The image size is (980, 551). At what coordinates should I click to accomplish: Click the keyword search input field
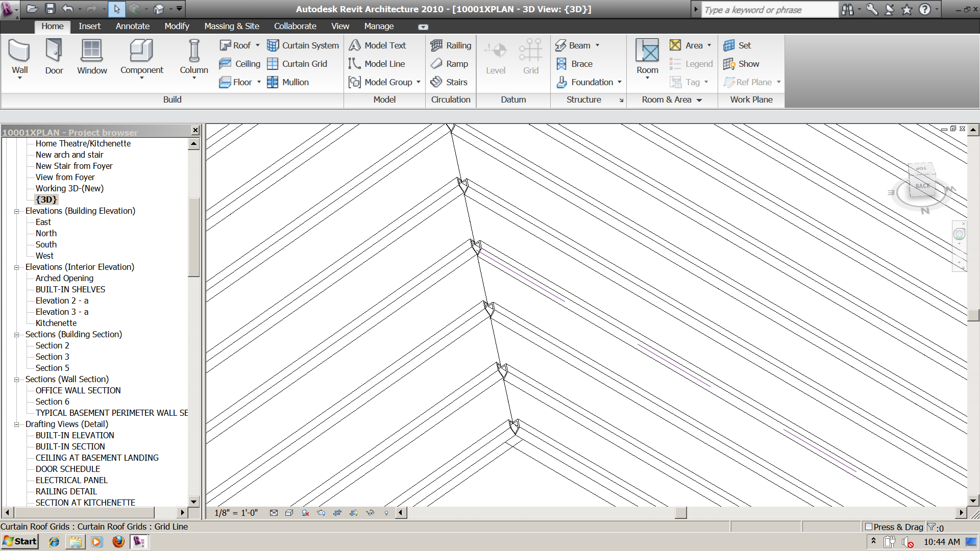coord(770,10)
